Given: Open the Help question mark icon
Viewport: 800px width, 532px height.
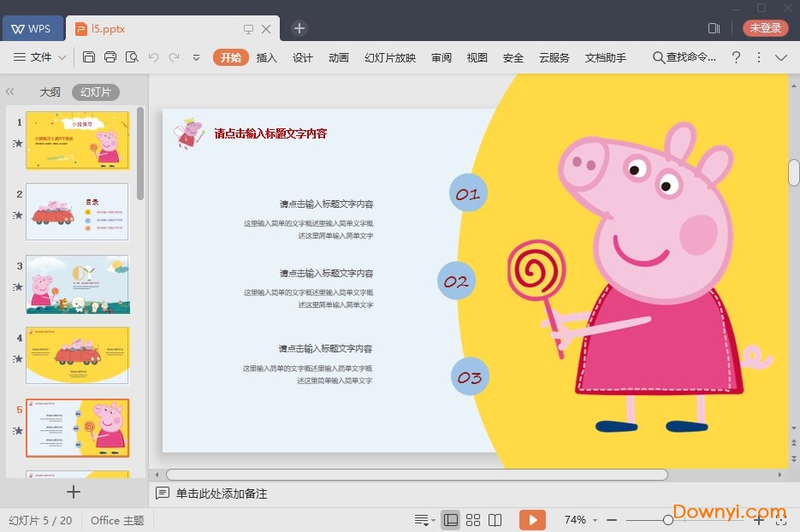Looking at the screenshot, I should pyautogui.click(x=735, y=57).
